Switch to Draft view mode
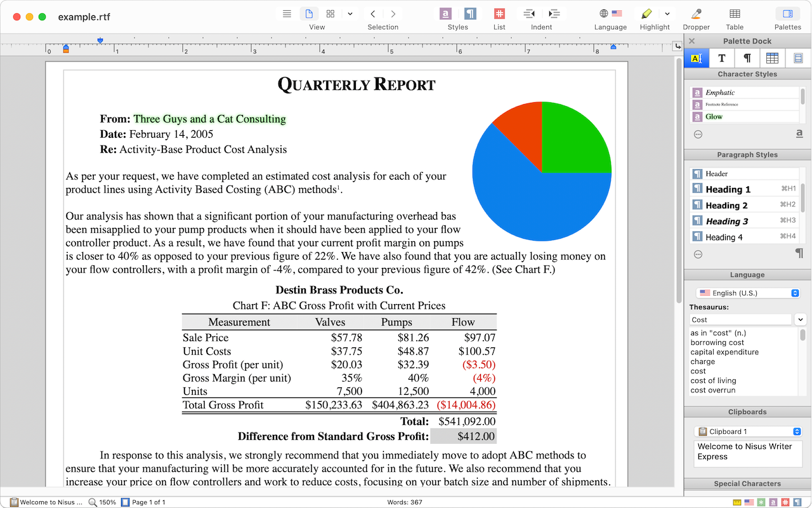 point(287,14)
